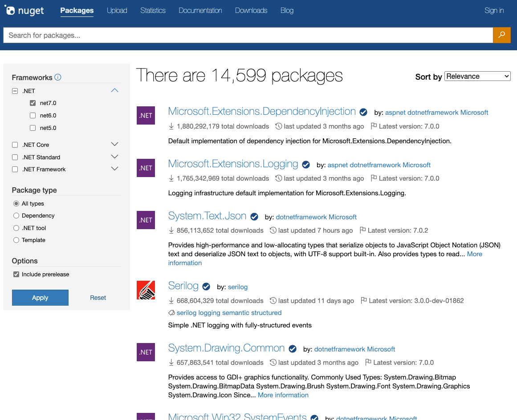This screenshot has height=420, width=517.
Task: Click the Frameworks info icon
Action: (x=58, y=77)
